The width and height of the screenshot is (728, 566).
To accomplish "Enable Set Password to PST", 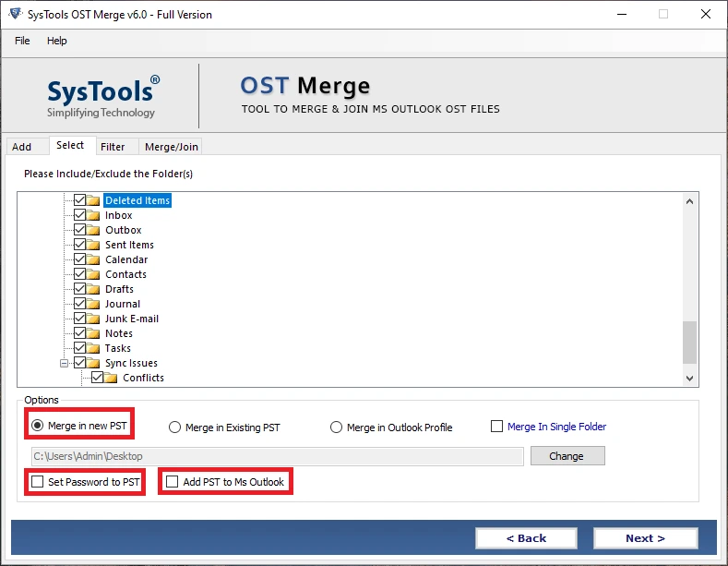I will pyautogui.click(x=37, y=481).
